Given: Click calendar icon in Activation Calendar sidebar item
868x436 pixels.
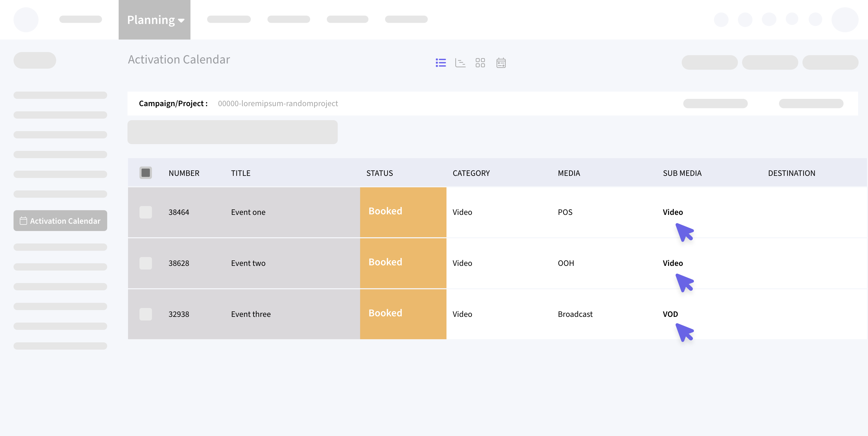Looking at the screenshot, I should pyautogui.click(x=23, y=221).
